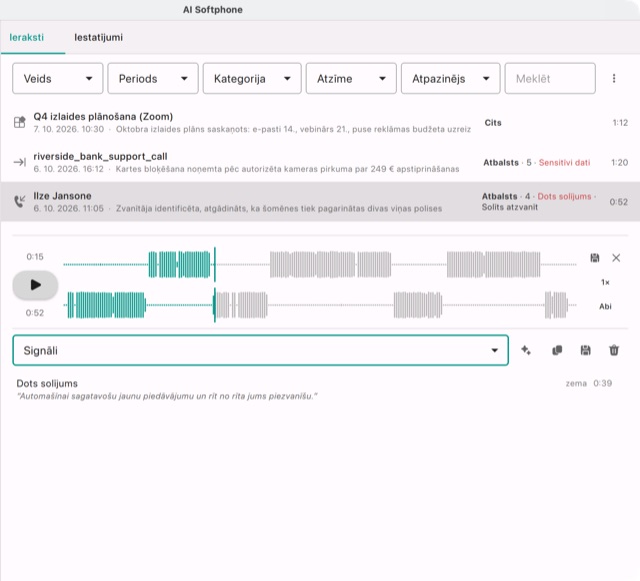The width and height of the screenshot is (640, 581).
Task: Click the Cits category label
Action: pos(493,123)
